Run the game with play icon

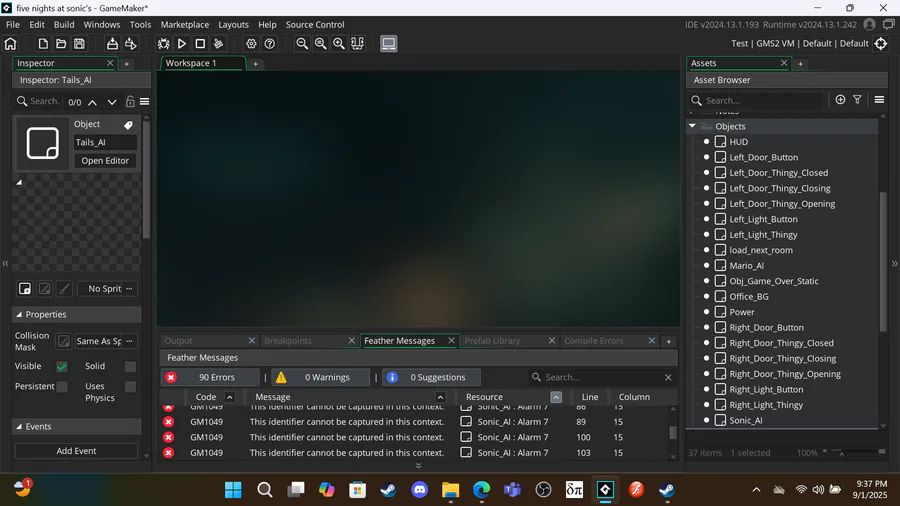point(182,44)
